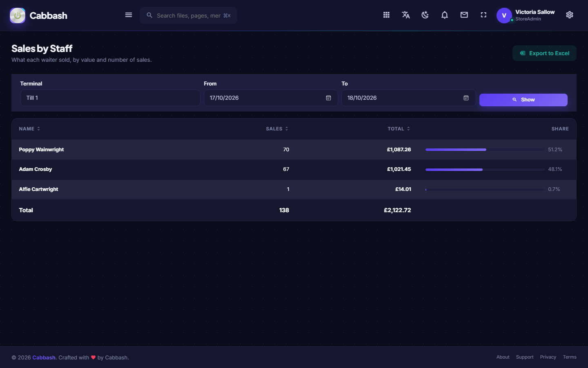
Task: Open the Terminal dropdown showing Till 1
Action: 110,98
